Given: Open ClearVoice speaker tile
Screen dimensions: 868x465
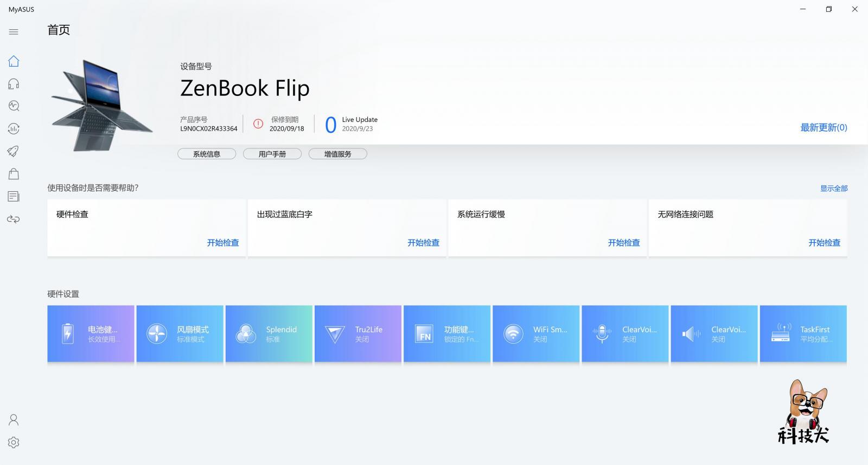Looking at the screenshot, I should point(714,334).
